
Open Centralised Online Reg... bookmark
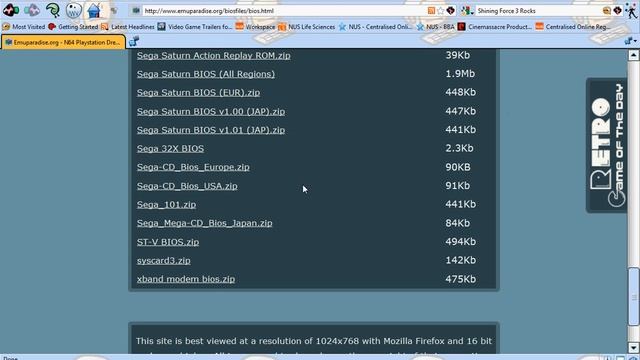click(x=573, y=27)
